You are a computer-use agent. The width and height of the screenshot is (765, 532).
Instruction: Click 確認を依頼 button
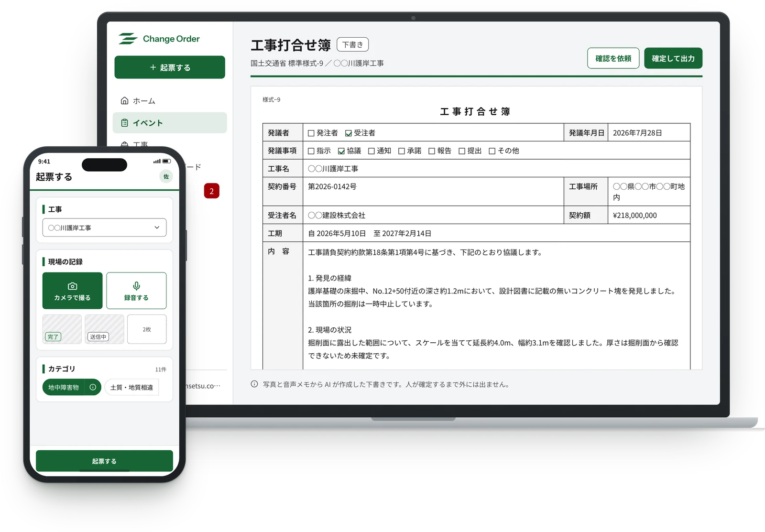tap(613, 58)
